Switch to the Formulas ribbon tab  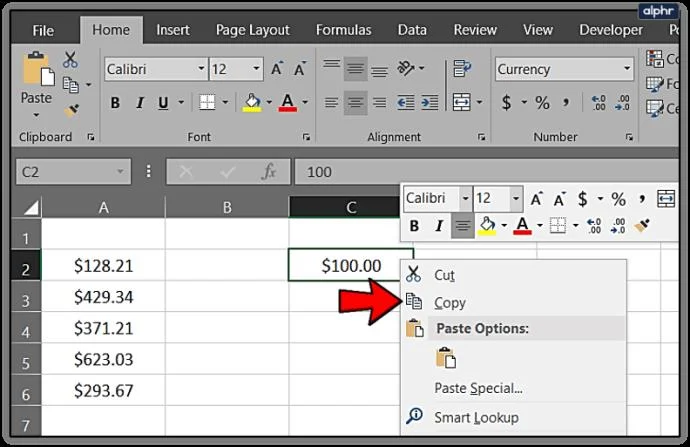click(x=344, y=30)
